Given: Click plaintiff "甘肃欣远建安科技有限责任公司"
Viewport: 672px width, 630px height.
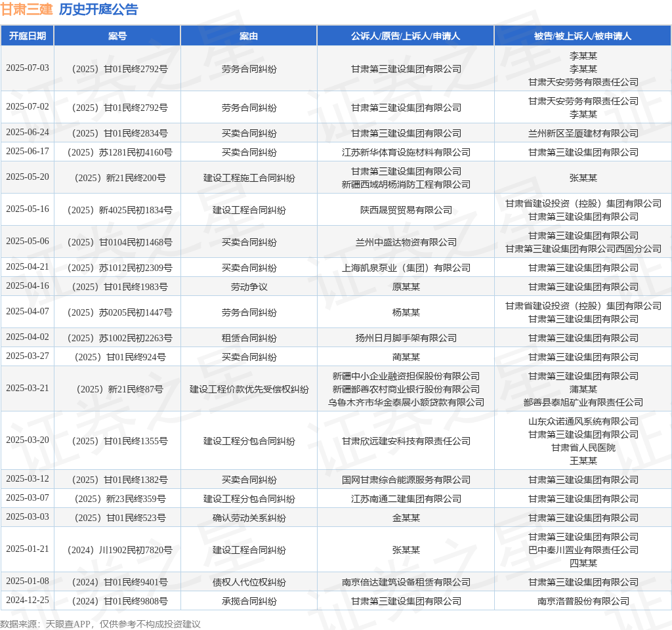Looking at the screenshot, I should 406,441.
